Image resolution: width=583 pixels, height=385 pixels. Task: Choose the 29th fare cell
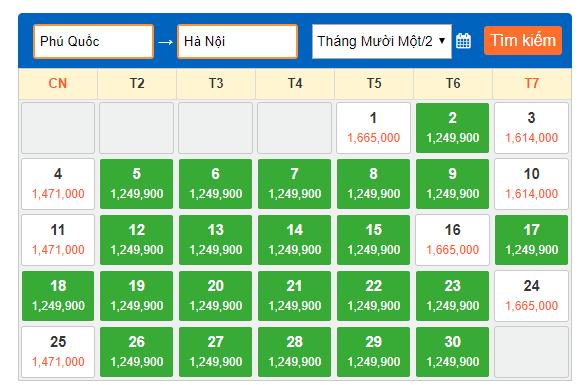pyautogui.click(x=373, y=352)
